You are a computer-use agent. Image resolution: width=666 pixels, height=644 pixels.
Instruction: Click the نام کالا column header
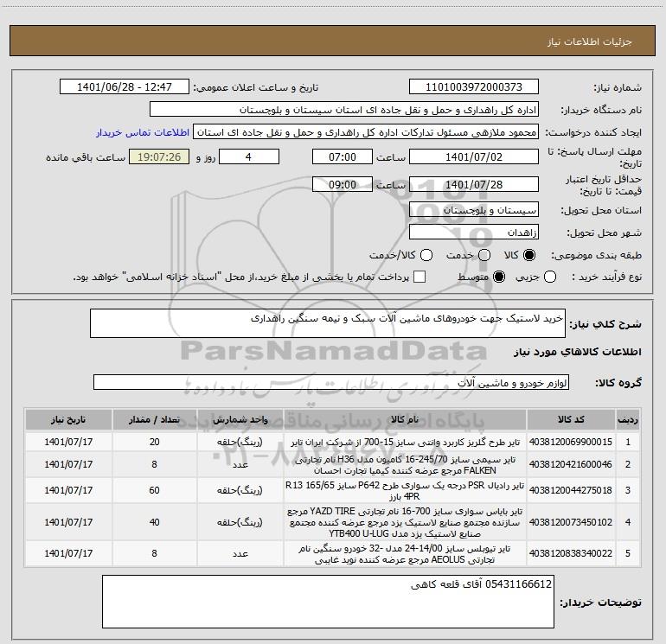pos(405,419)
